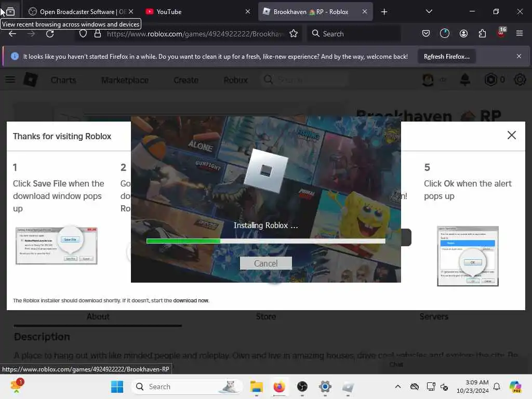Click the Save File step thumbnail
This screenshot has height=399, width=532.
pos(56,245)
